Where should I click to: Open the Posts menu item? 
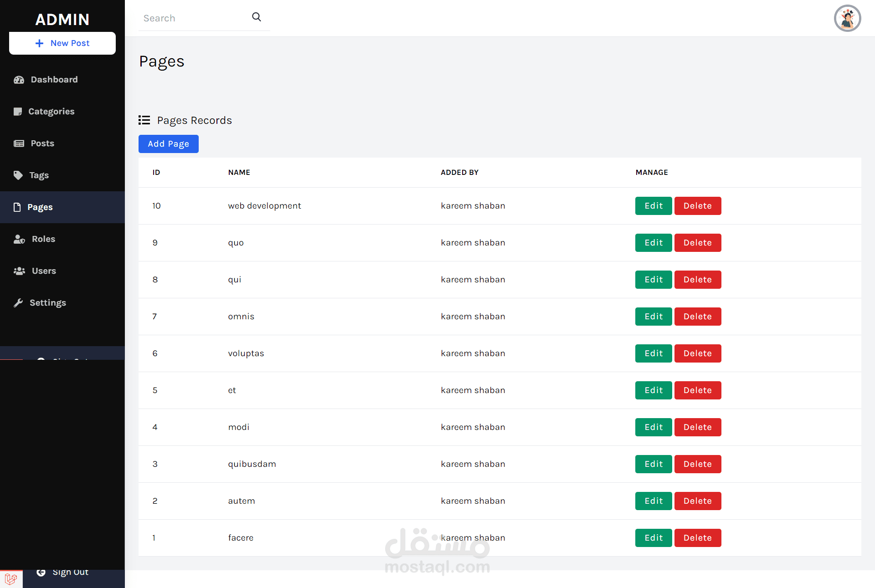(42, 143)
